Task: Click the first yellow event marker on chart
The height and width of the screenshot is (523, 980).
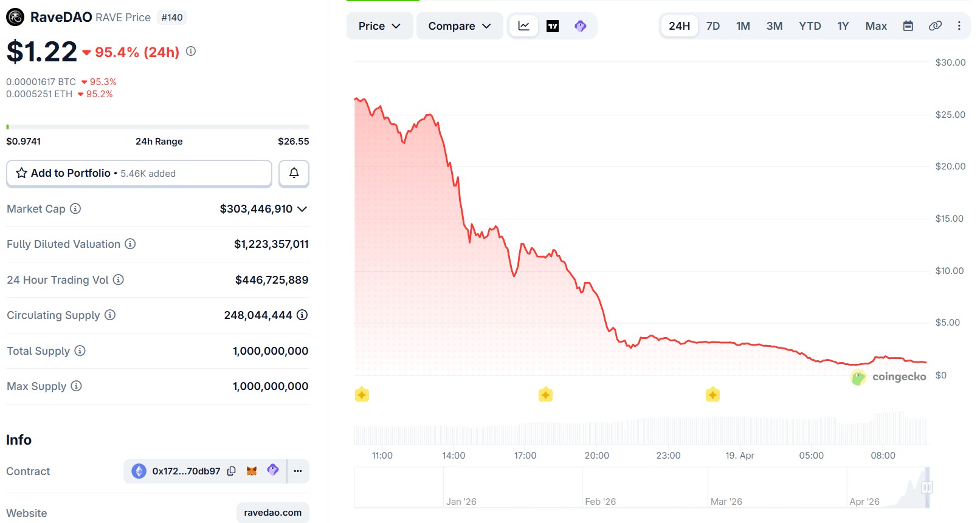Action: (362, 395)
